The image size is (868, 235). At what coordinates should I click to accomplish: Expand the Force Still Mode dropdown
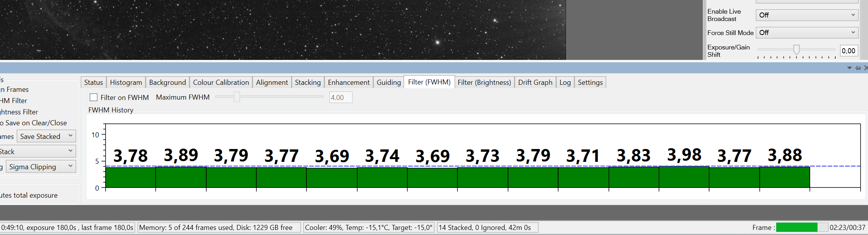pos(807,33)
